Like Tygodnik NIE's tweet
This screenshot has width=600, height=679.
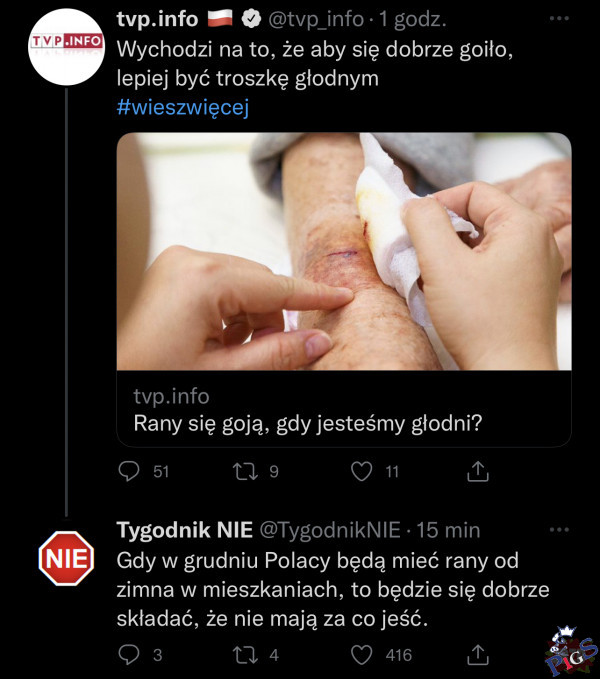pyautogui.click(x=364, y=655)
